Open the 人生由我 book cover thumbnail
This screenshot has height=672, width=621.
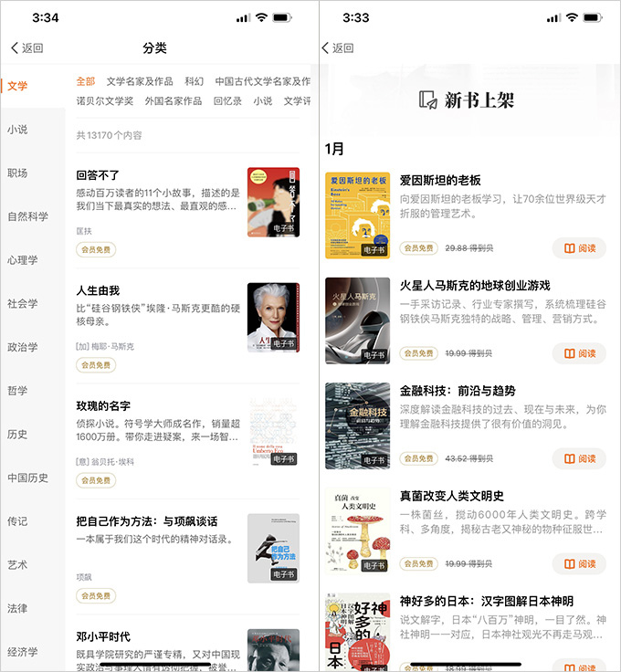[273, 318]
